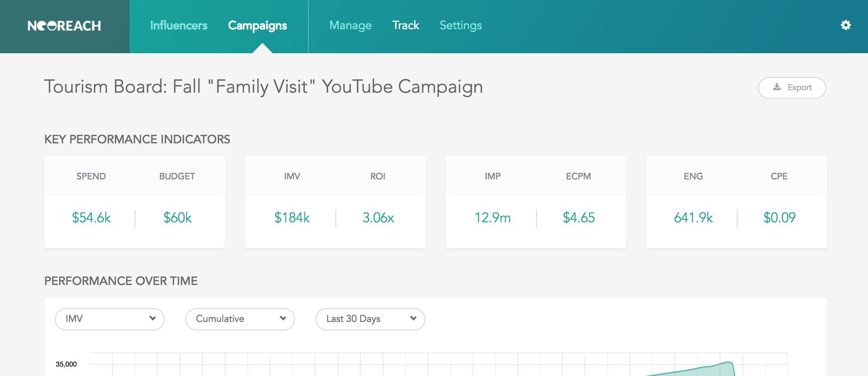
Task: Open the Settings menu item
Action: 461,26
